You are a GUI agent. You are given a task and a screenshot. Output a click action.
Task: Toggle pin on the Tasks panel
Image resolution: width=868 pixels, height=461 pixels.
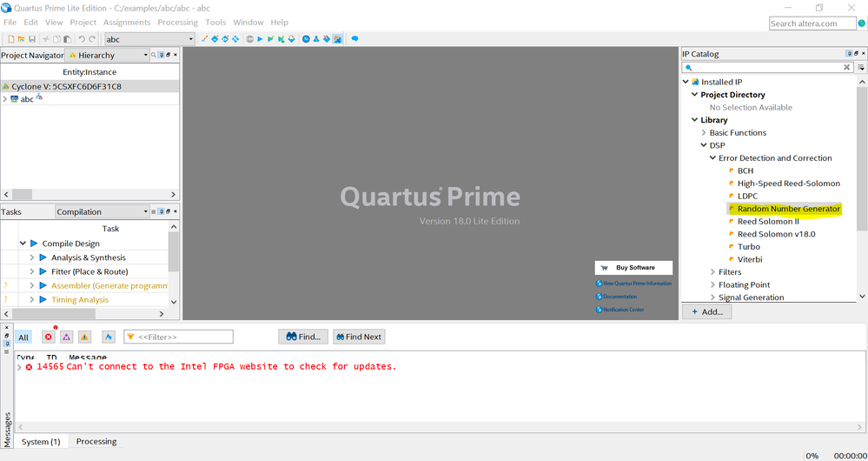point(161,211)
